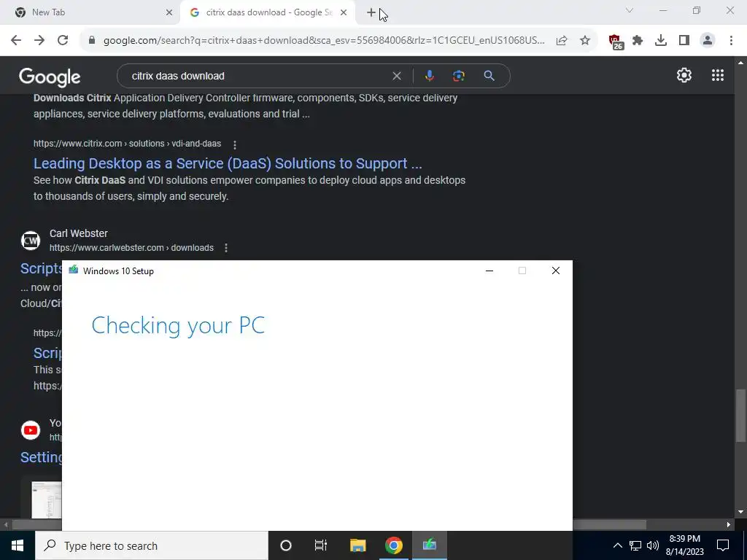Click the scroll right arrow of the page
The height and width of the screenshot is (560, 747).
pos(729,525)
